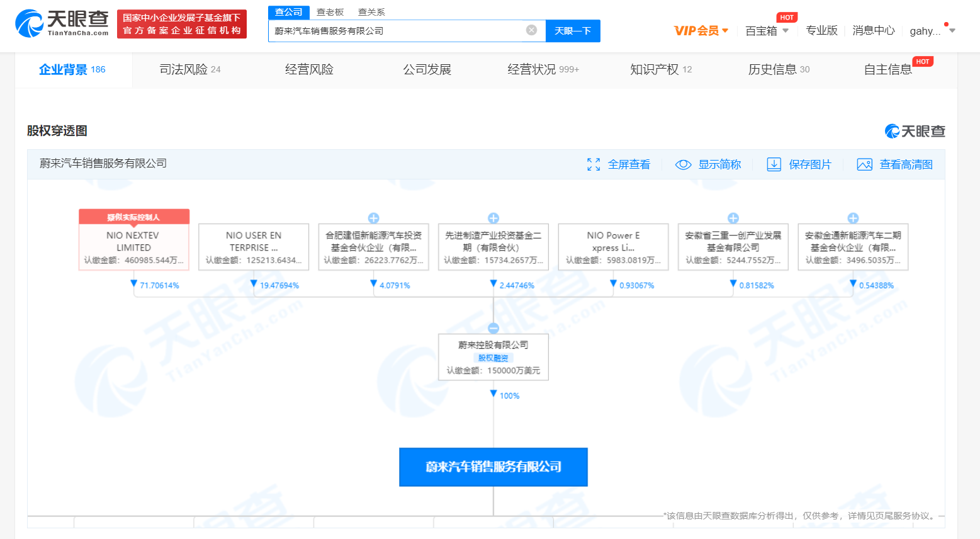
Task: Expand the 合肥建恒新能源汽车投资 node plus icon
Action: (374, 218)
